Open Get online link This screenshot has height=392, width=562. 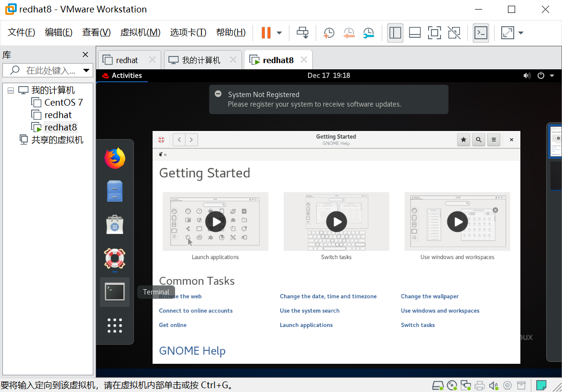[172, 325]
